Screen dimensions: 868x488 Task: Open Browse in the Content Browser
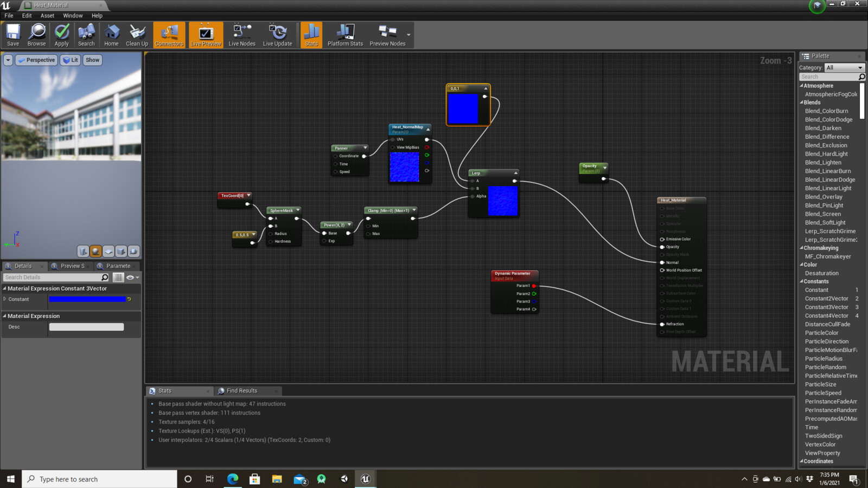(x=36, y=35)
